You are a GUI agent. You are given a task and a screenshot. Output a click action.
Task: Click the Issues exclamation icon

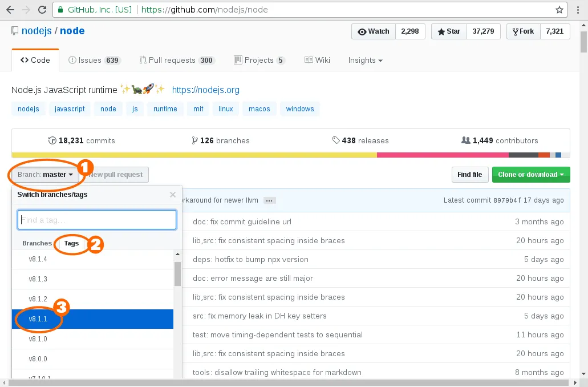(72, 59)
